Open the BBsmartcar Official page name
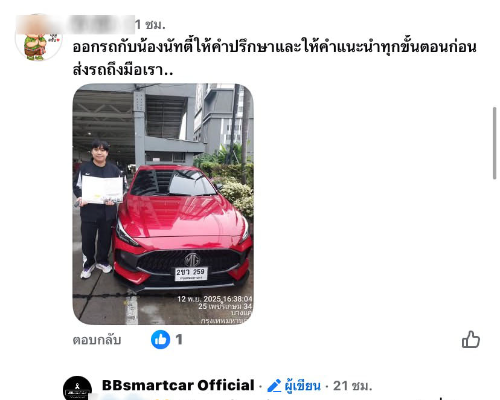The height and width of the screenshot is (400, 500). [178, 385]
